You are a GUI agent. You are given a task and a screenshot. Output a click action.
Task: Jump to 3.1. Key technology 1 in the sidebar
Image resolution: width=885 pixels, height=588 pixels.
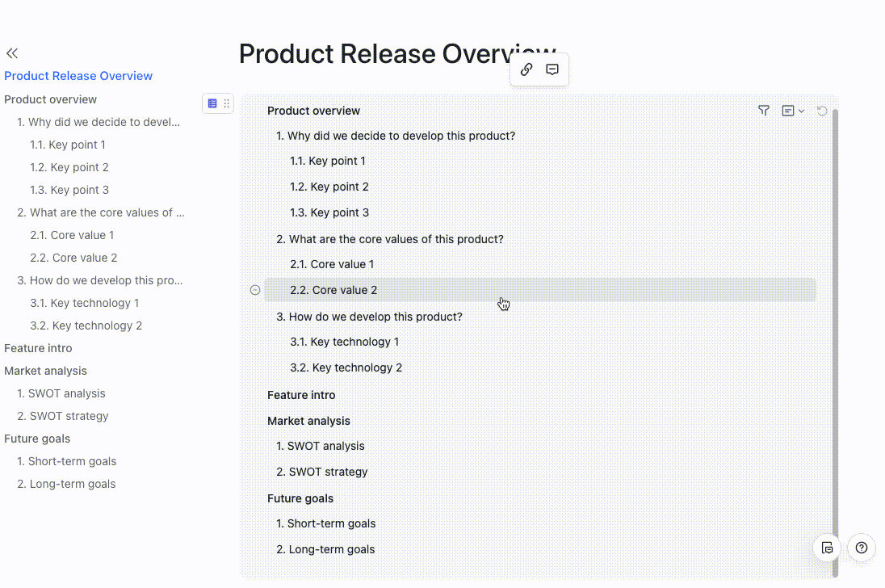(85, 303)
